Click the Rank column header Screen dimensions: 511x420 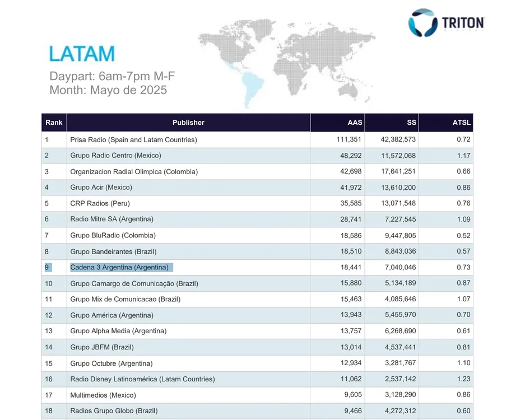click(x=54, y=123)
